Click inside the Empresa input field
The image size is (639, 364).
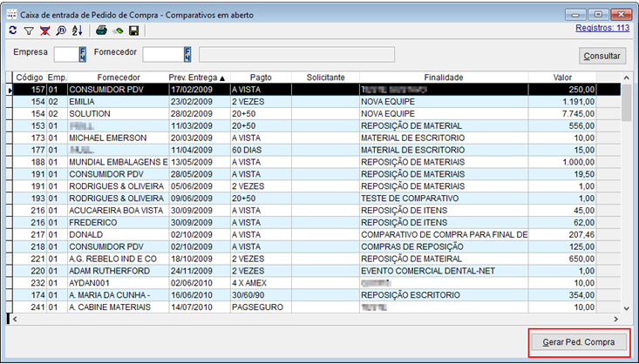(x=65, y=55)
